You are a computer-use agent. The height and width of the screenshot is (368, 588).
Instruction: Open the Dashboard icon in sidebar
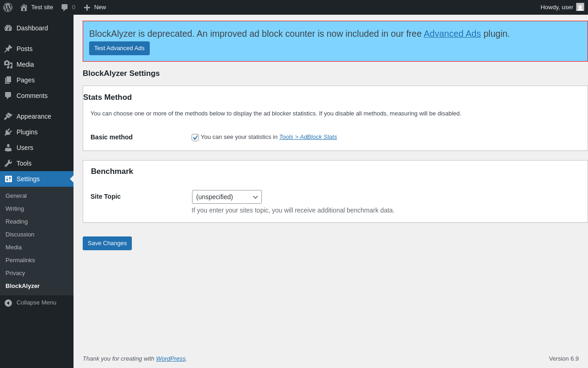point(8,28)
